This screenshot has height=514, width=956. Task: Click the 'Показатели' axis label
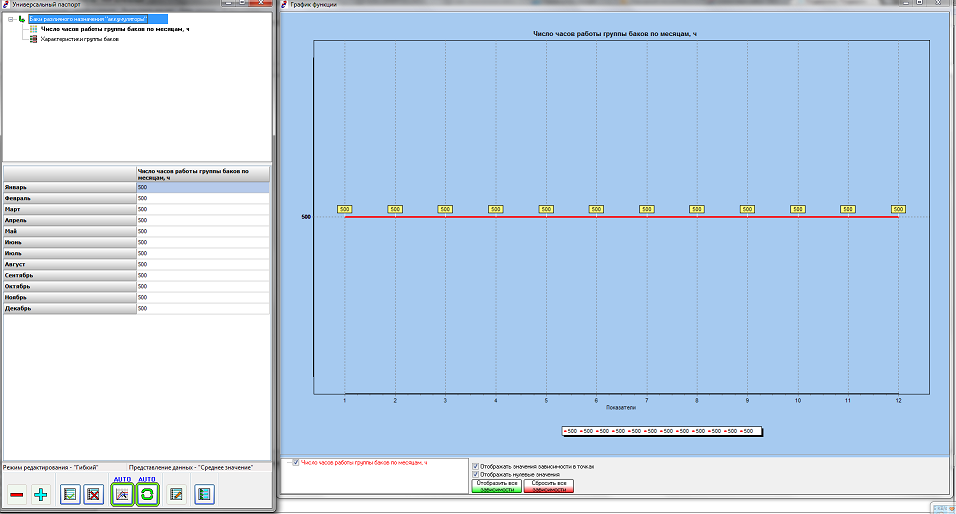pyautogui.click(x=621, y=407)
